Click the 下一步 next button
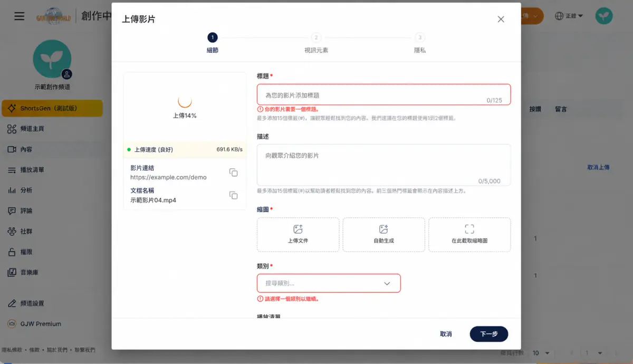 (x=489, y=334)
